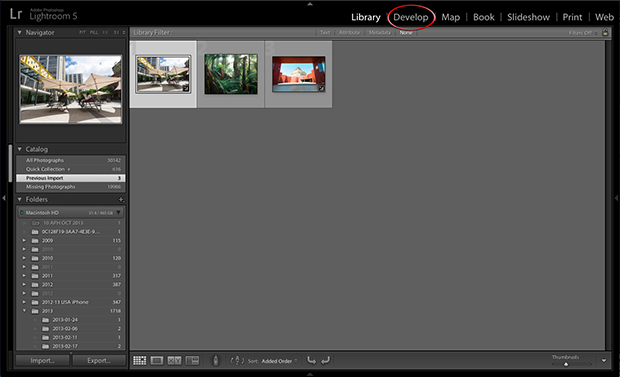Select the red building photo thumbnail
Viewport: 620px width, 377px height.
pyautogui.click(x=299, y=74)
